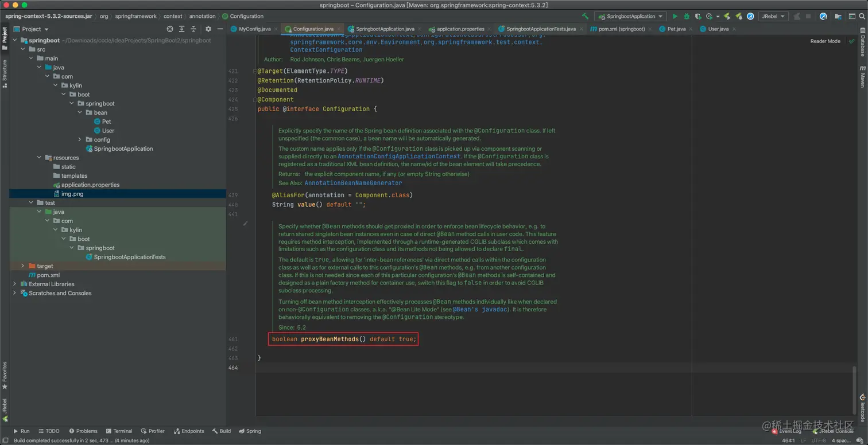Open the profiler run options arrow
868x445 pixels.
click(x=718, y=17)
